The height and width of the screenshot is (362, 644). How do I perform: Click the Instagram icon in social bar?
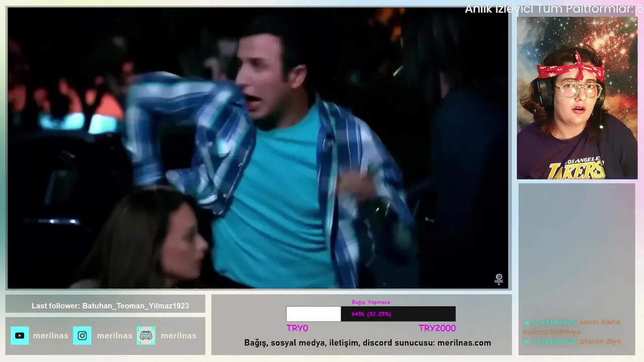pos(82,335)
